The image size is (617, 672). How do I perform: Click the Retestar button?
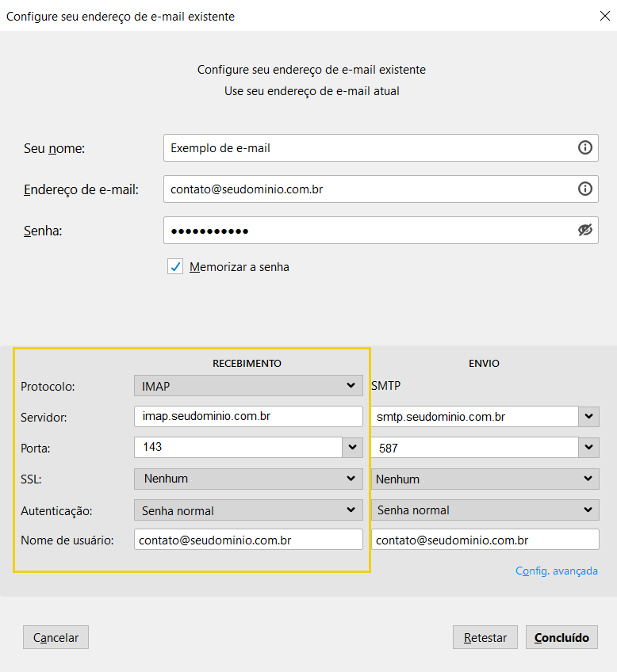pyautogui.click(x=485, y=637)
